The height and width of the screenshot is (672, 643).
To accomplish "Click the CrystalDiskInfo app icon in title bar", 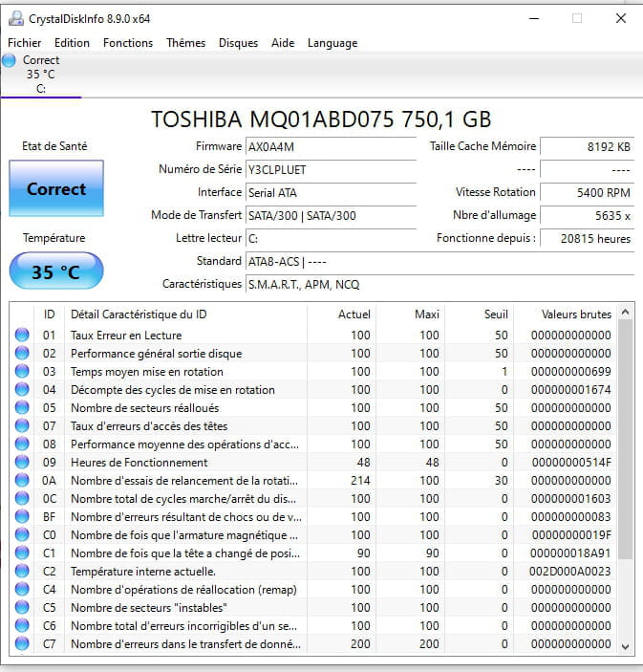I will [16, 18].
